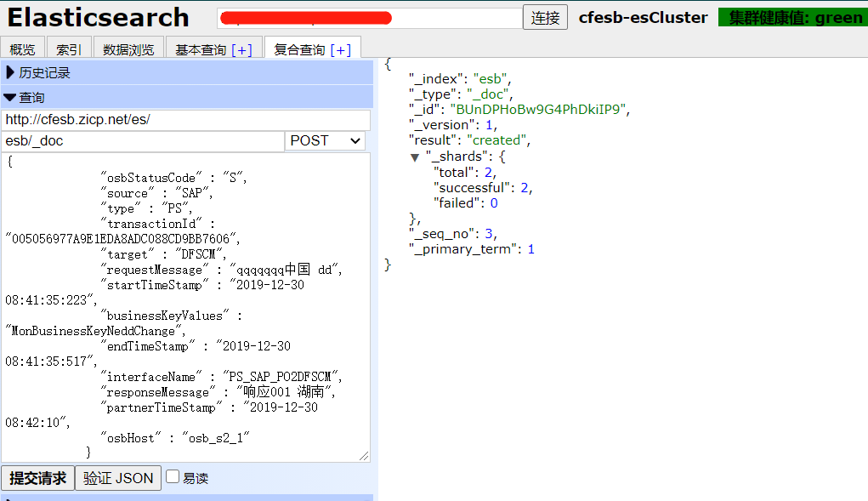Edit the base URL field http://cfesb.zicp.net/es/

[186, 120]
